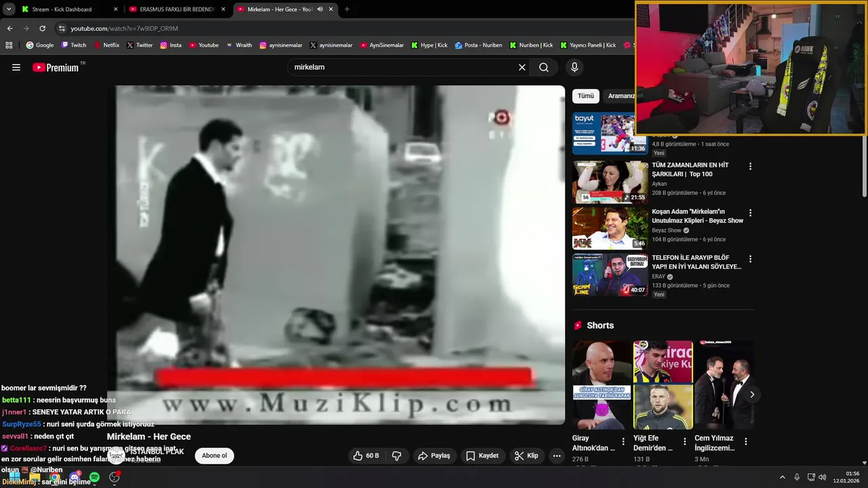
Task: Open the bayut ad video thumbnail
Action: click(610, 134)
